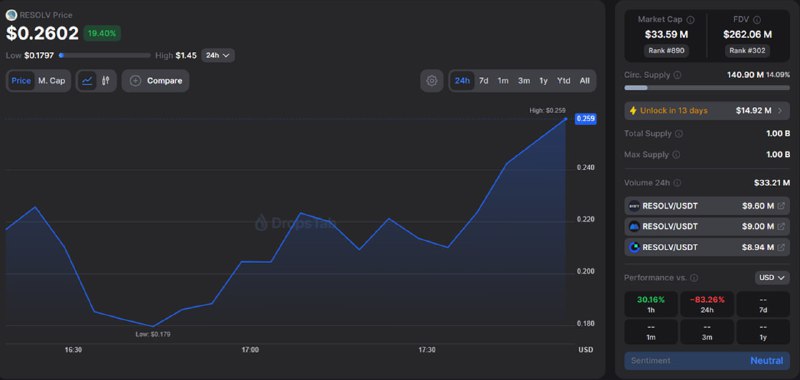Switch to line chart view icon
The width and height of the screenshot is (800, 380).
tap(87, 81)
